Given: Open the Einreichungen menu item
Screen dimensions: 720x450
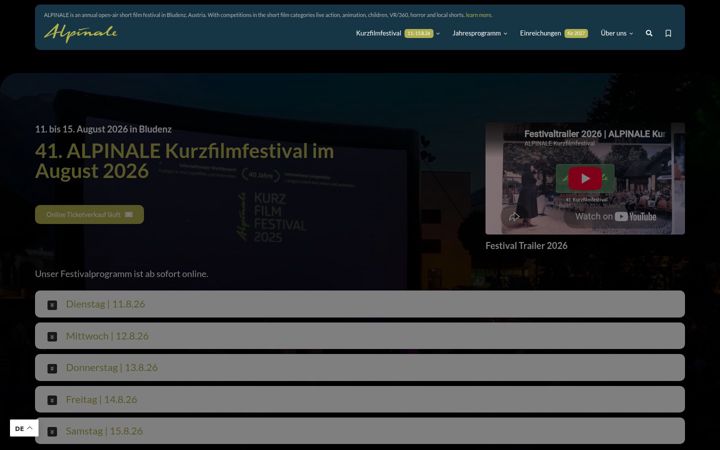Looking at the screenshot, I should point(553,33).
